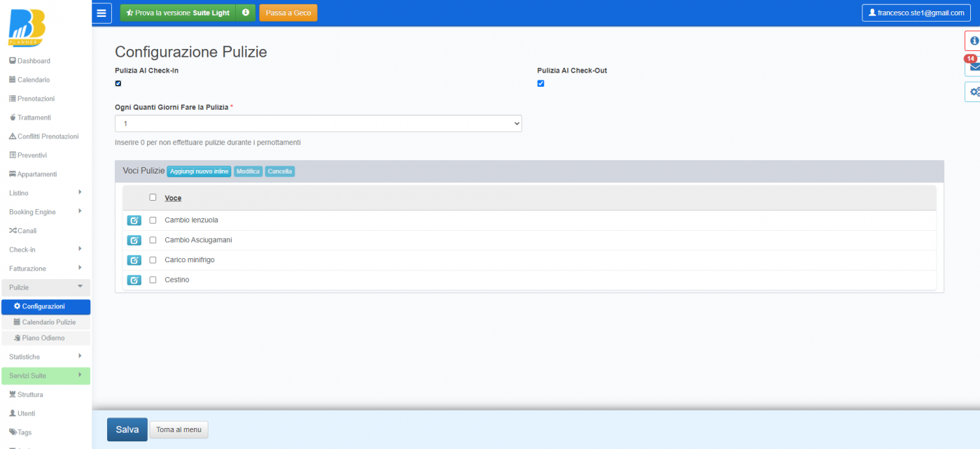Open messages envelope with 14 badge

point(973,66)
